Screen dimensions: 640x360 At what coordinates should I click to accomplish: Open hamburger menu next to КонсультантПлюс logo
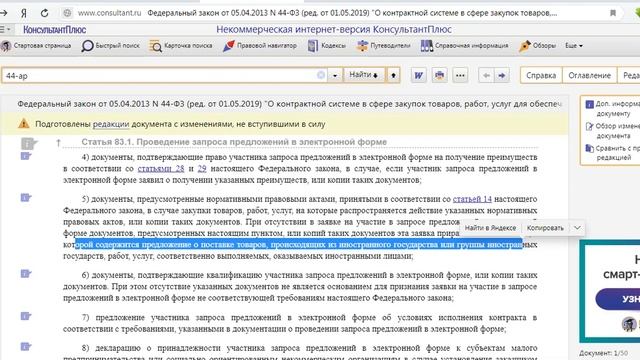(5, 29)
